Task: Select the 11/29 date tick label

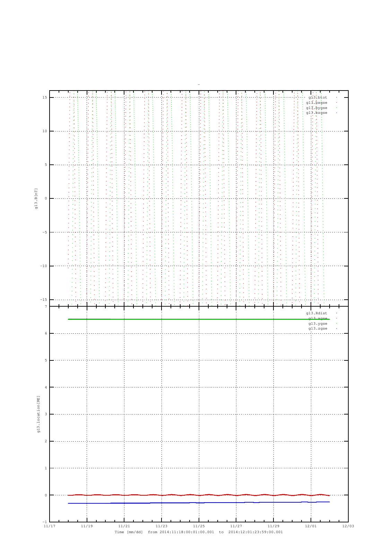Action: 273,526
